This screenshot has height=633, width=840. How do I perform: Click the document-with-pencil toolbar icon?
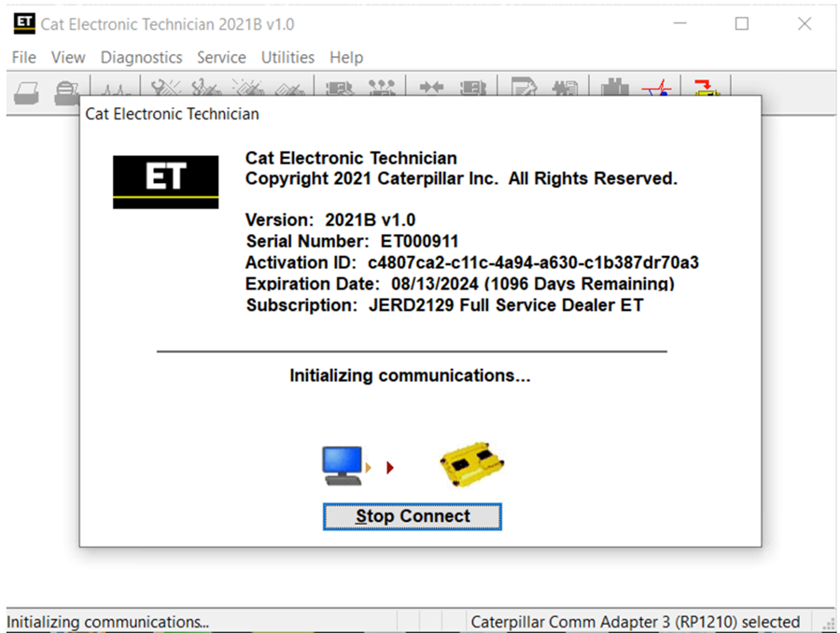click(524, 87)
